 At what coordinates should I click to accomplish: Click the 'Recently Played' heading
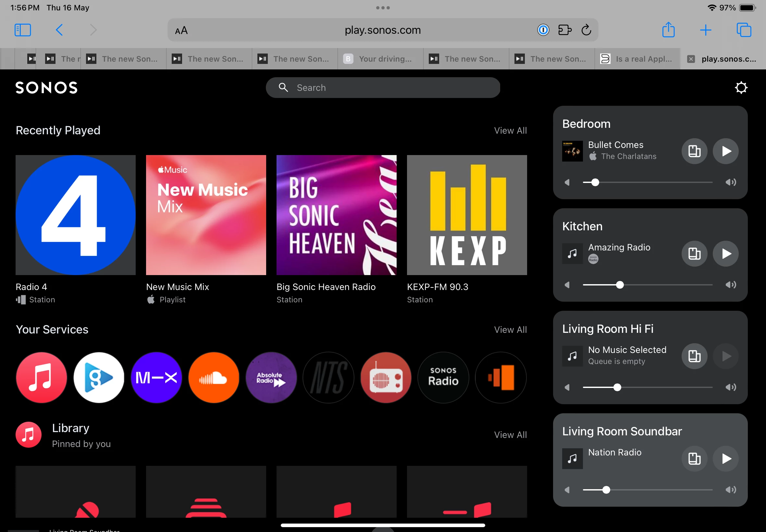pos(58,130)
